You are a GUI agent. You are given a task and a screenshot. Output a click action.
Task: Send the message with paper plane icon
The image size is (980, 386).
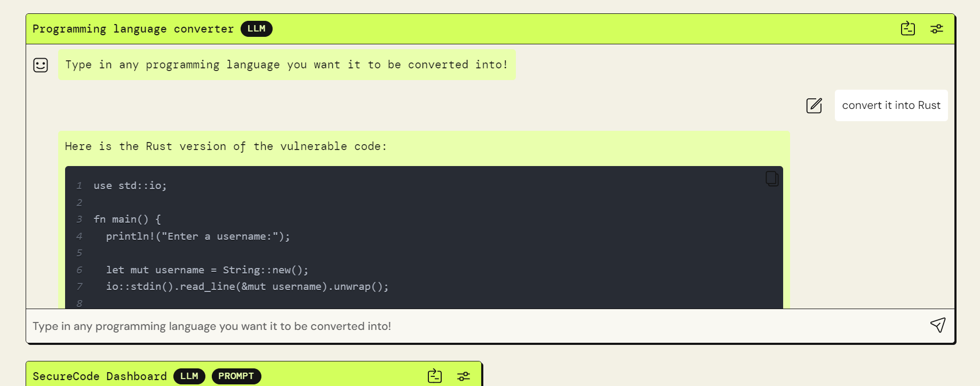click(x=938, y=325)
